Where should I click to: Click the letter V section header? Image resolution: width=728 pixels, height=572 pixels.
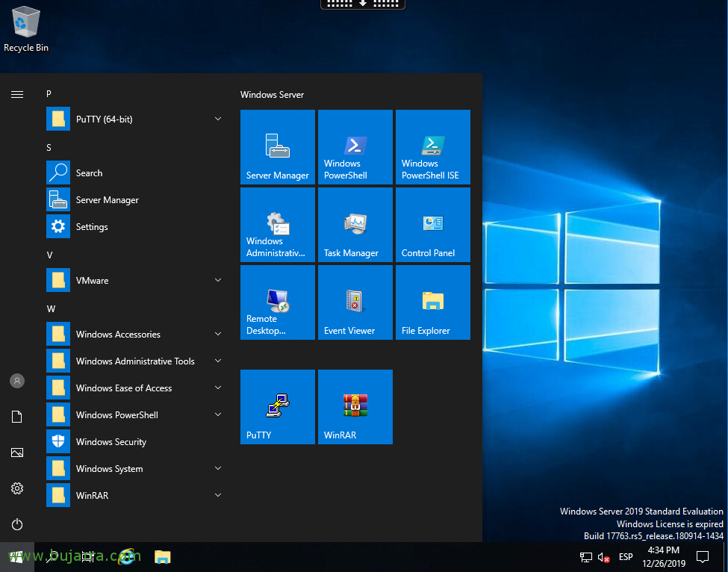(x=50, y=255)
